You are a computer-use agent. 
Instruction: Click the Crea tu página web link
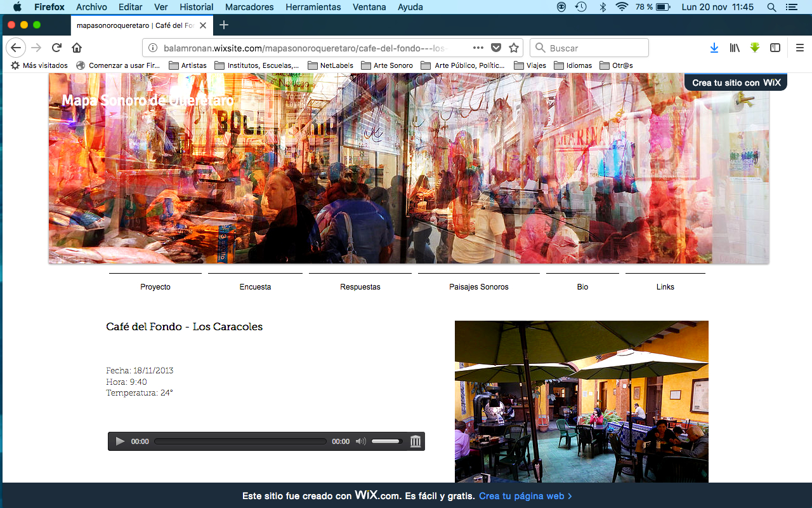pyautogui.click(x=525, y=496)
